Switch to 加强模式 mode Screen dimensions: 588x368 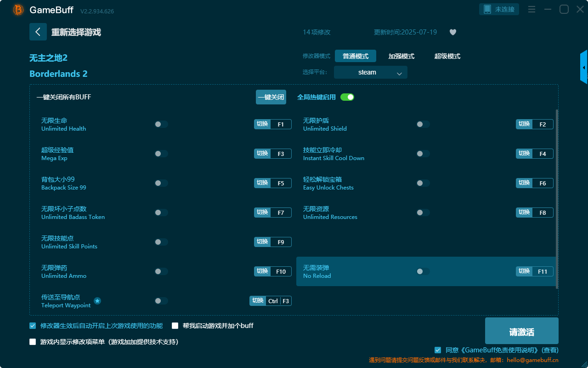point(401,56)
